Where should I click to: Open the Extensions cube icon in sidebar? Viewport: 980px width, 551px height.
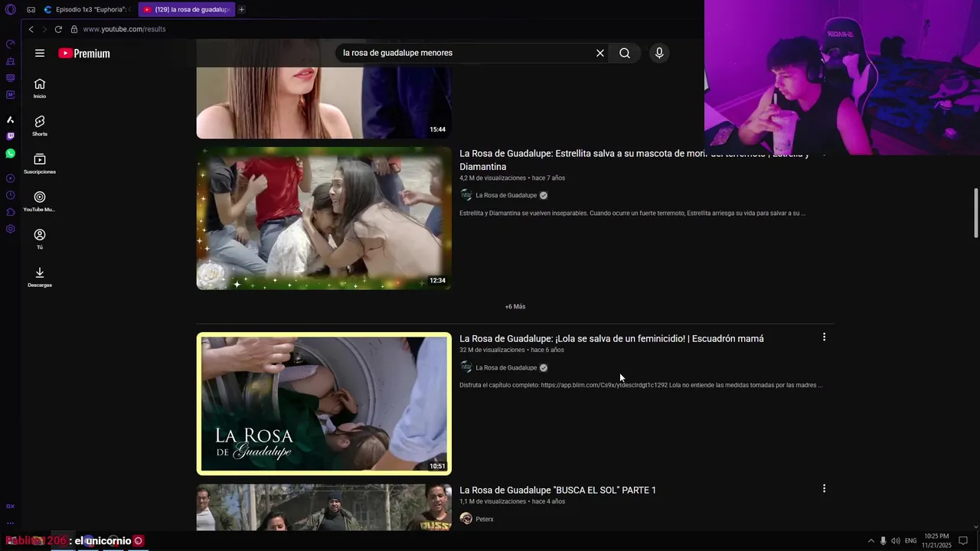(x=10, y=212)
